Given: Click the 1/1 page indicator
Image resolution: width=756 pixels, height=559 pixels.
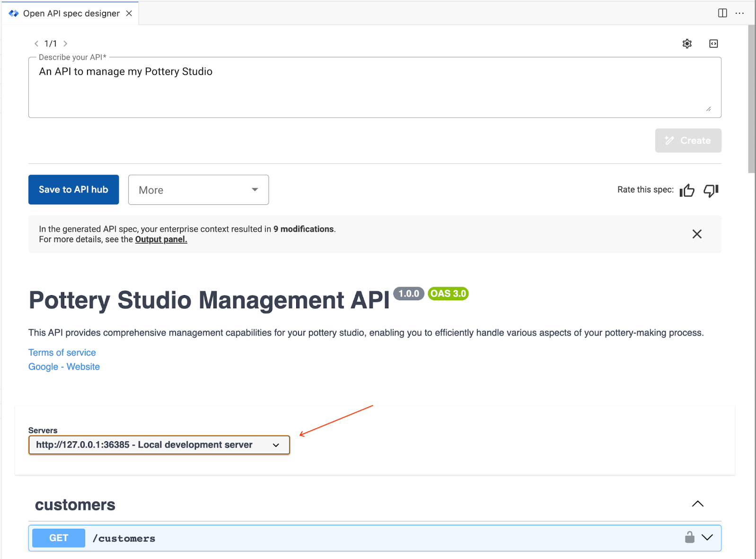Looking at the screenshot, I should pyautogui.click(x=51, y=44).
